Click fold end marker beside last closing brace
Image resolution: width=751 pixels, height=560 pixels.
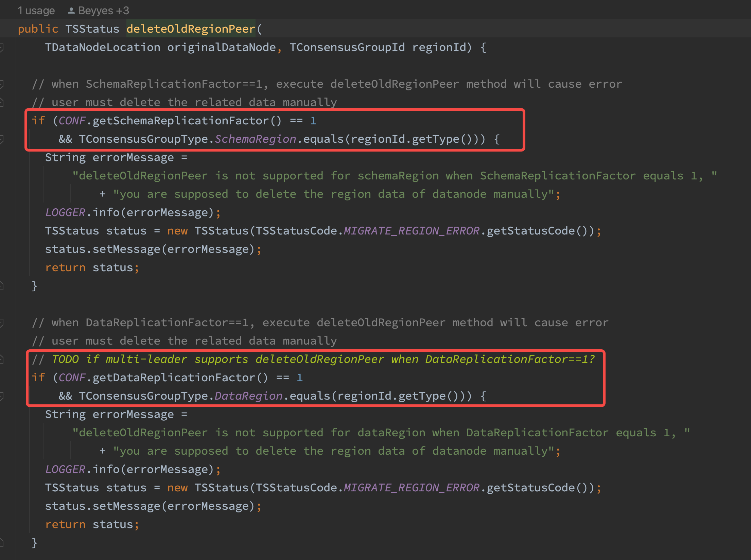coord(1,543)
